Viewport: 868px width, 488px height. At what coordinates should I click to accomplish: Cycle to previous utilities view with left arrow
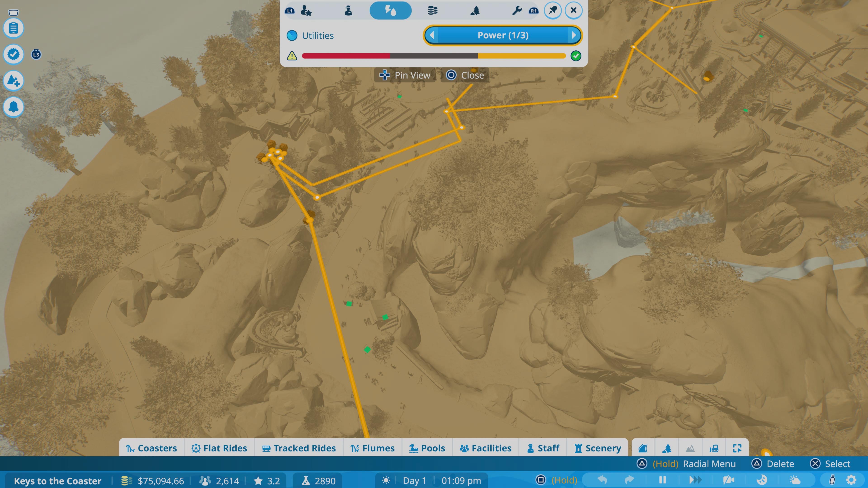coord(432,35)
